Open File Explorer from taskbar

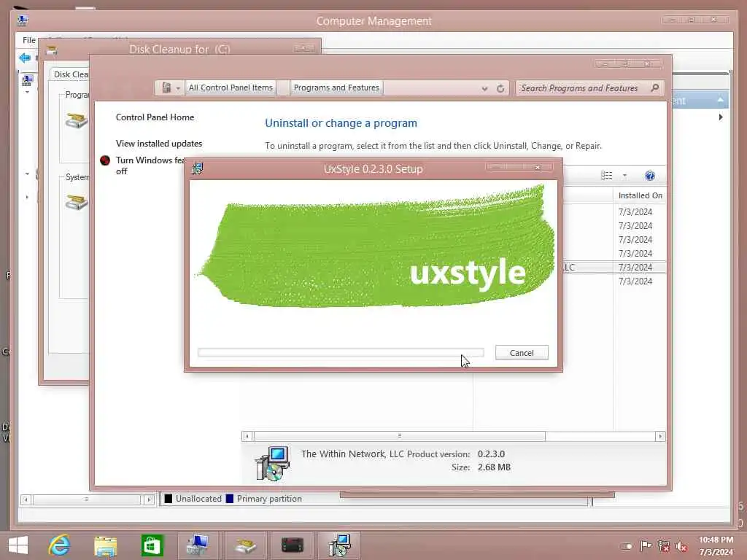tap(105, 545)
